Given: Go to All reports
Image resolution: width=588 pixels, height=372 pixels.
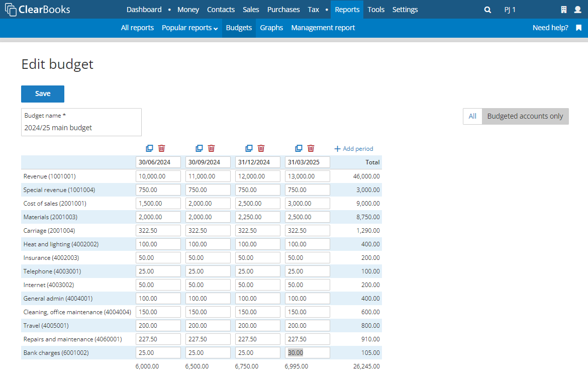Looking at the screenshot, I should [x=137, y=28].
